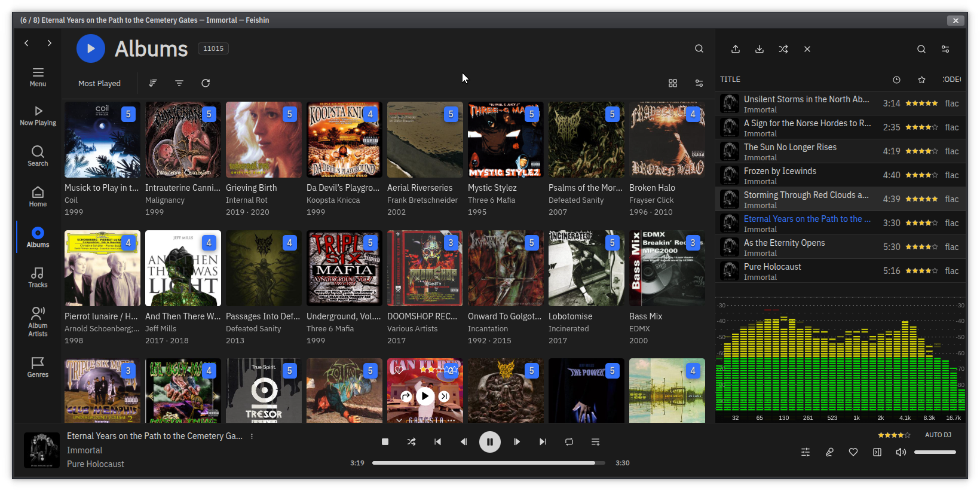The height and width of the screenshot is (491, 980).
Task: Go to Tracks in the sidebar
Action: click(x=38, y=277)
